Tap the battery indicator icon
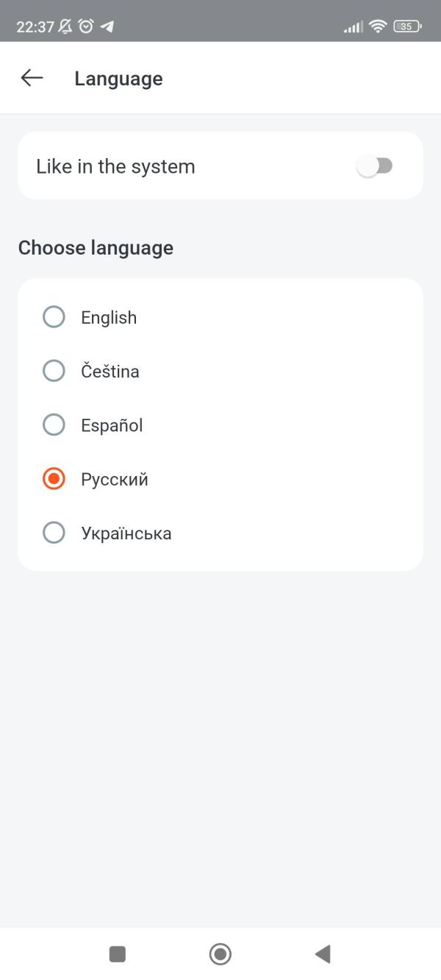This screenshot has height=980, width=441. pyautogui.click(x=407, y=26)
